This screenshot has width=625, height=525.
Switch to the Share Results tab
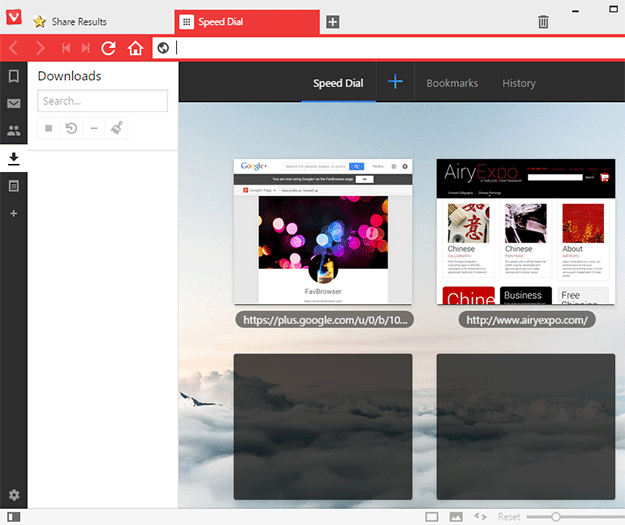[78, 21]
